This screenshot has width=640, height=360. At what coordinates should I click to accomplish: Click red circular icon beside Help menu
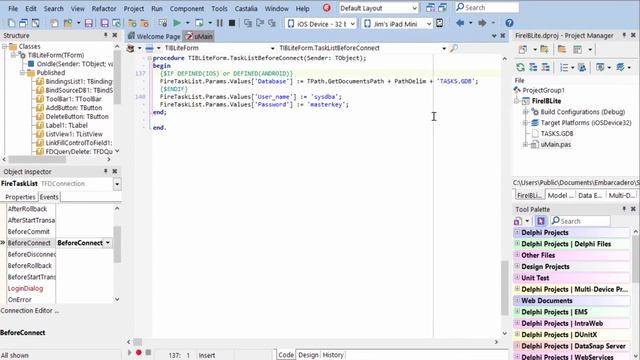pyautogui.click(x=327, y=8)
